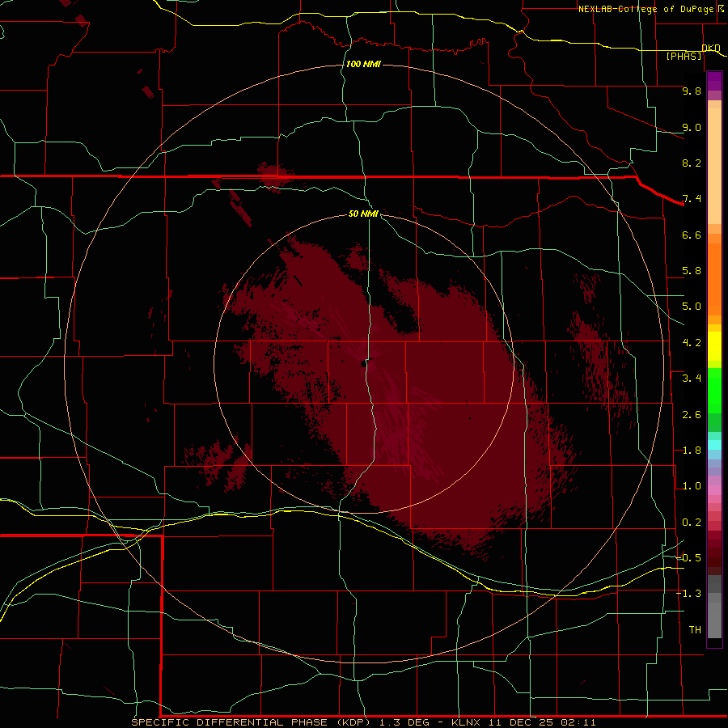Click the KLNX station identifier in caption
The image size is (728, 728).
[x=466, y=722]
